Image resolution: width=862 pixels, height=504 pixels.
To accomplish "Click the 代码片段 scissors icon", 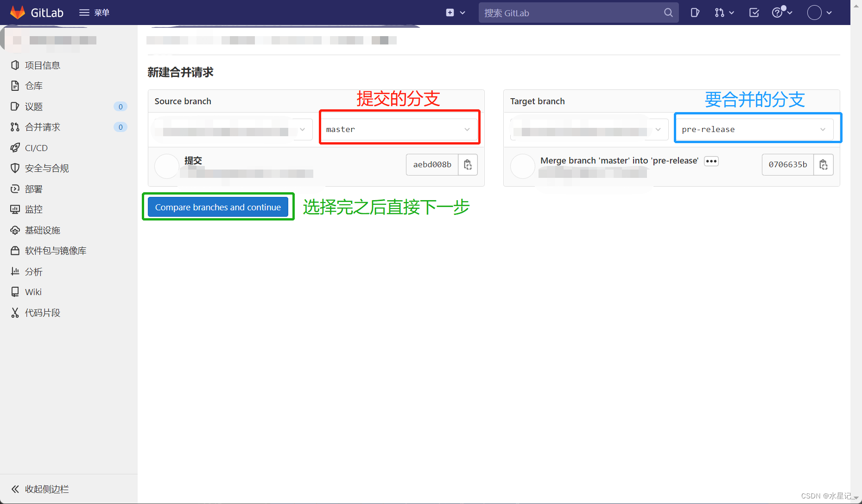I will pos(15,313).
